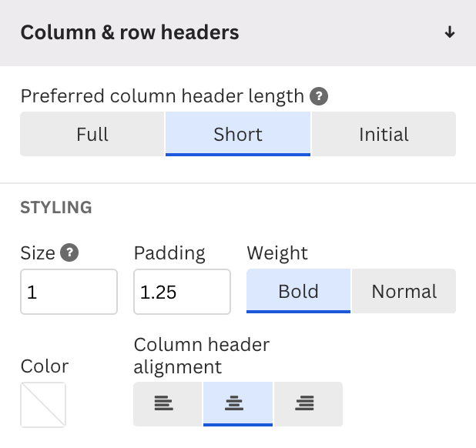Click the Weight label text
476x448 pixels.
click(x=277, y=253)
